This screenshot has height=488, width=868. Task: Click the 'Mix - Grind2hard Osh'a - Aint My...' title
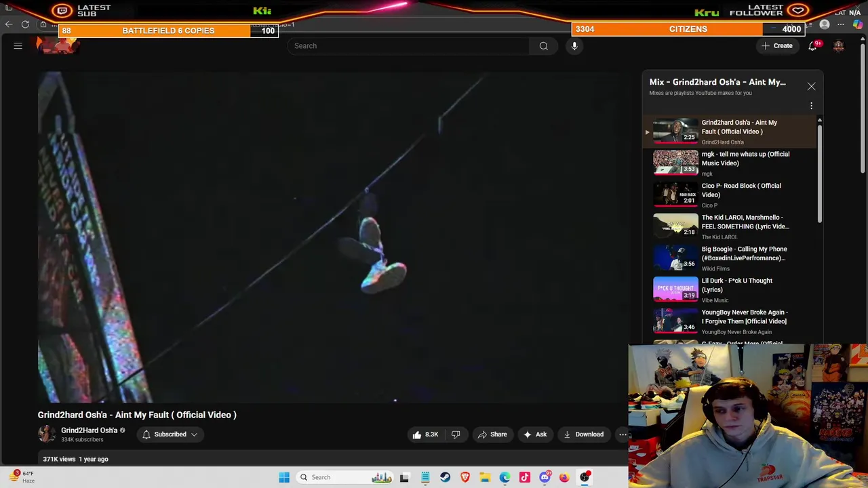[x=717, y=82]
